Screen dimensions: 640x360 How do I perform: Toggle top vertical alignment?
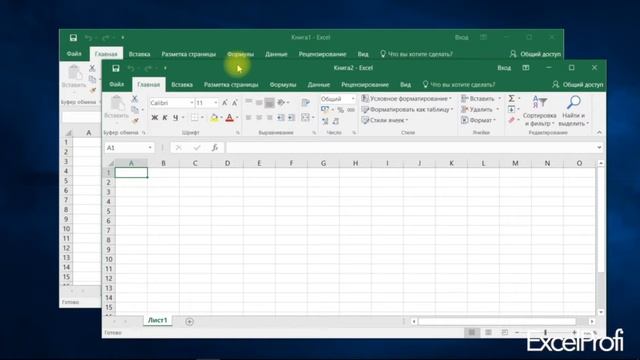(249, 102)
